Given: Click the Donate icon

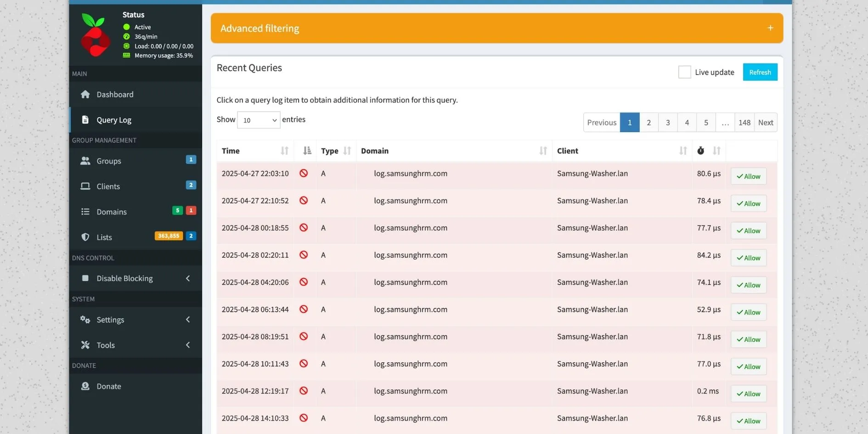Looking at the screenshot, I should tap(85, 386).
